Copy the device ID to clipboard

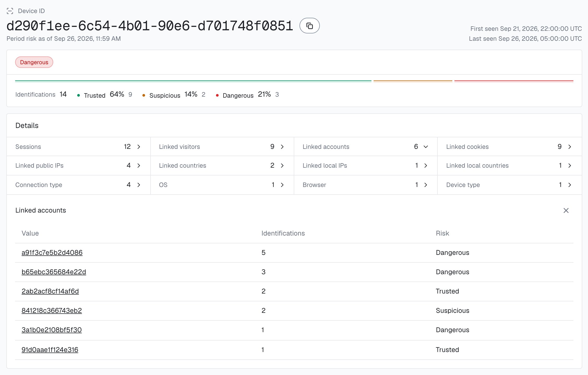tap(309, 26)
